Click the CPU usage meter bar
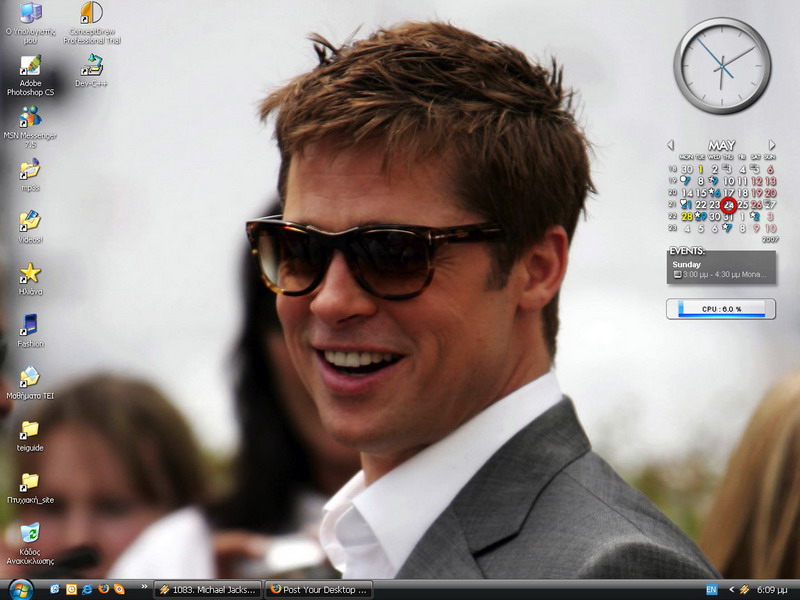The height and width of the screenshot is (600, 800). [721, 309]
